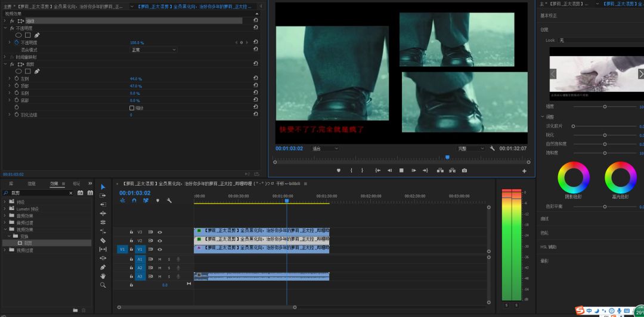Toggle timeline Snap magnet icon

134,201
